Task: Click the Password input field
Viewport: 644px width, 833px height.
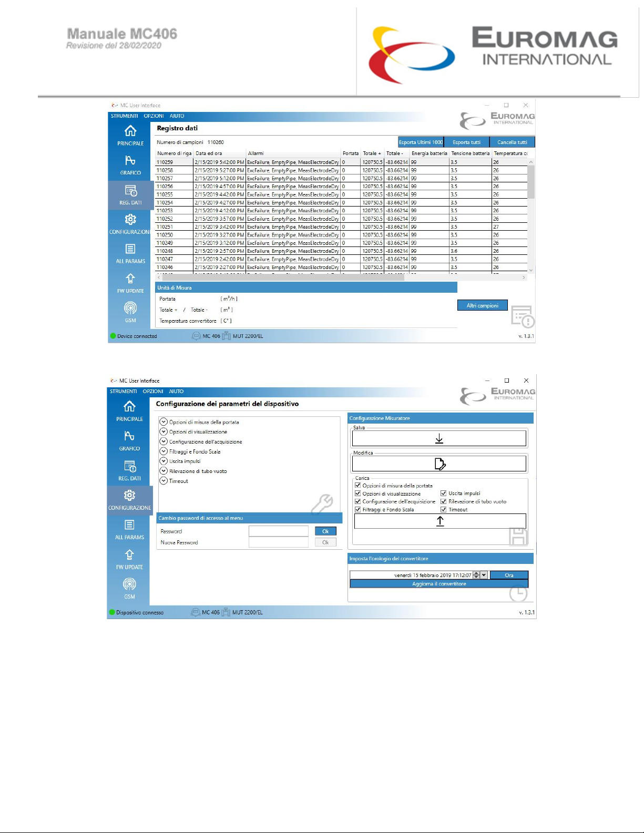Action: (279, 531)
